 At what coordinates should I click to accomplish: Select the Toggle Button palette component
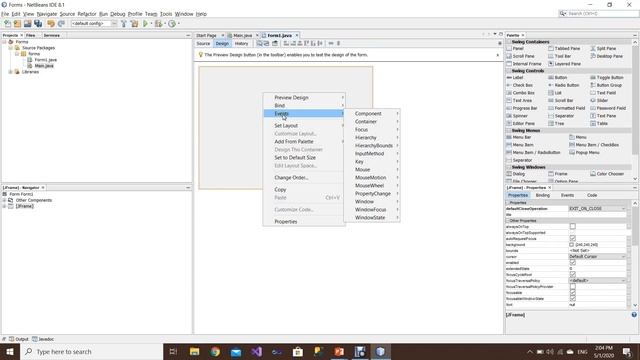coord(607,78)
